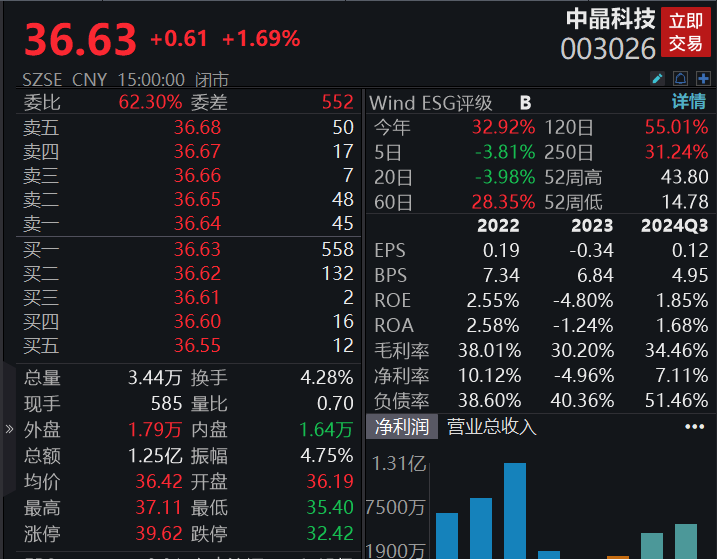This screenshot has width=717, height=559.
Task: Click the 跌停 limit-down price 32.42
Action: (330, 534)
